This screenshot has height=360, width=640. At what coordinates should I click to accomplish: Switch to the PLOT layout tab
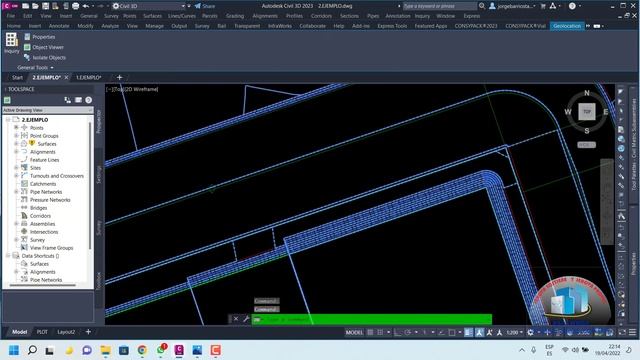42,332
